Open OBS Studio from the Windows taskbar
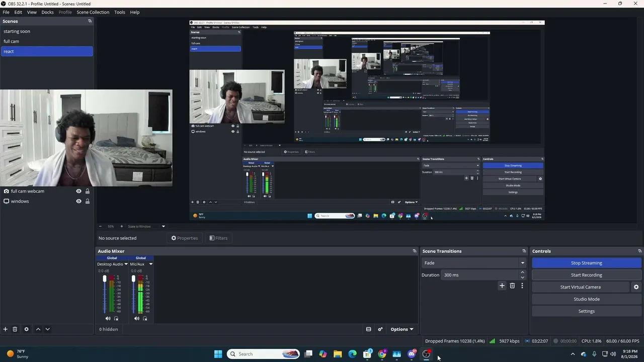The height and width of the screenshot is (362, 644). (x=426, y=354)
